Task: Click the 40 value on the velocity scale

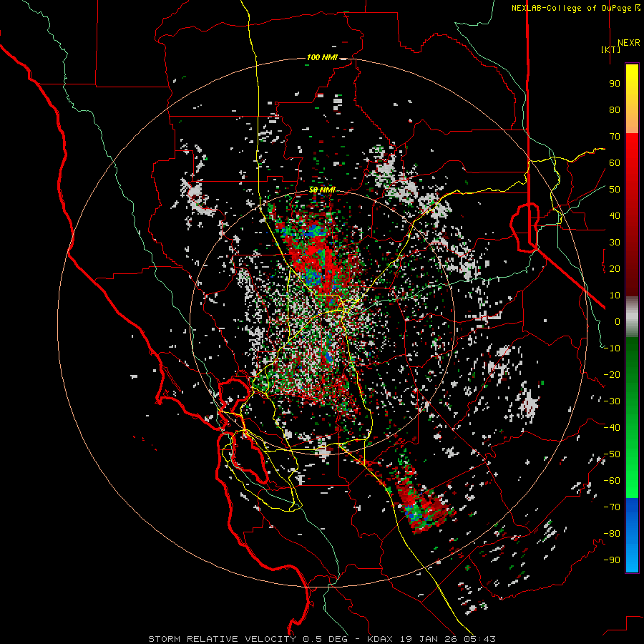Action: [615, 216]
